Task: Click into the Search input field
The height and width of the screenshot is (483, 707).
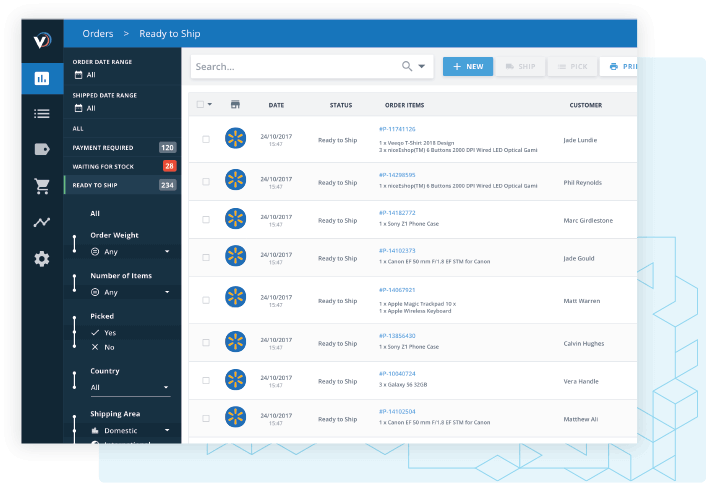Action: [x=295, y=67]
